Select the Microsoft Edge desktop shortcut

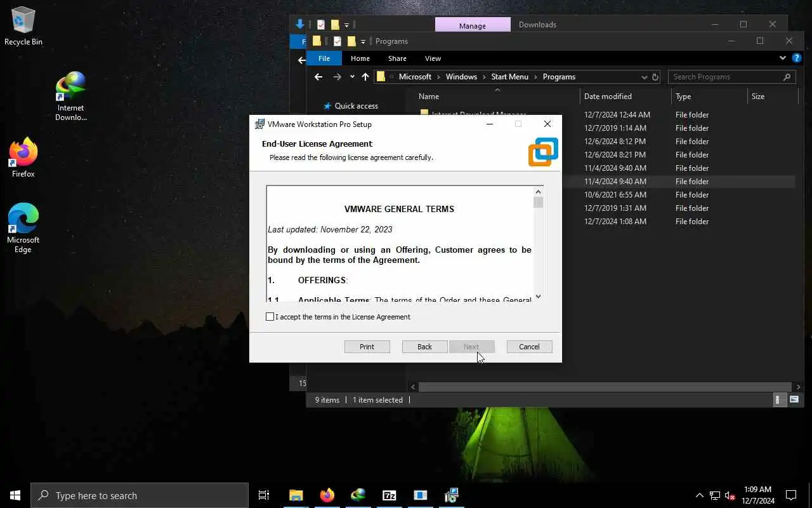[x=23, y=228]
